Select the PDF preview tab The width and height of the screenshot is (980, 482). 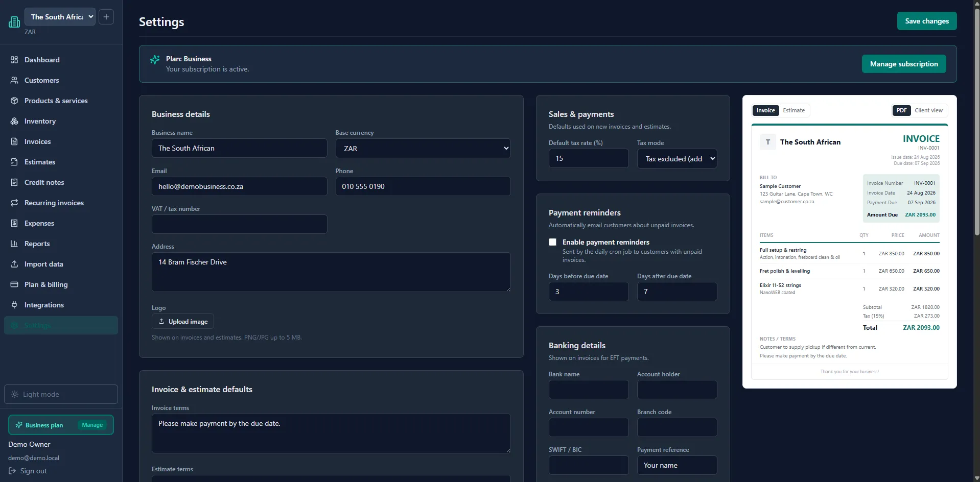[901, 110]
